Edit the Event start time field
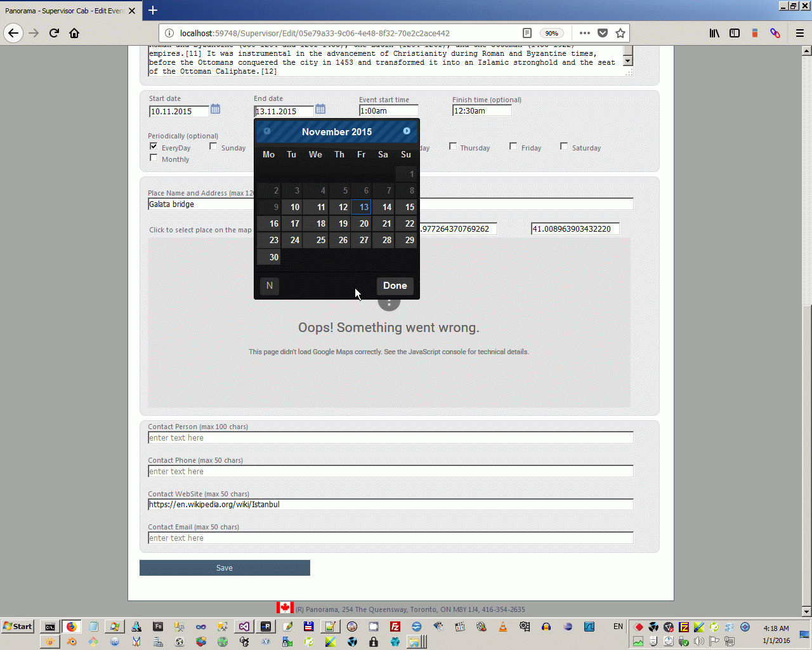Image resolution: width=812 pixels, height=650 pixels. pyautogui.click(x=388, y=110)
